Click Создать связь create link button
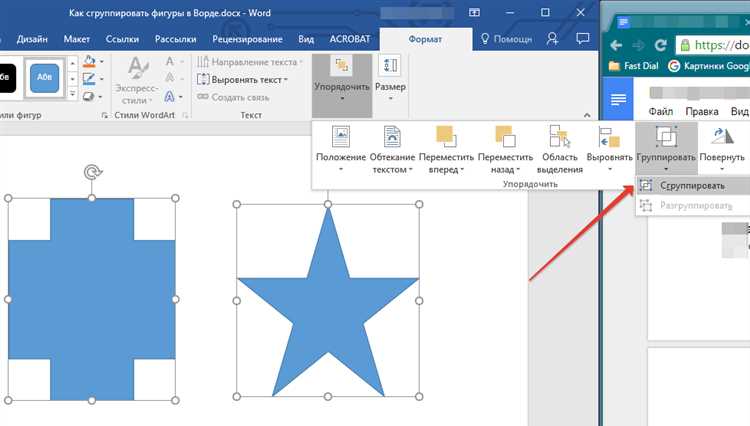Viewport: 750px width, 426px height. [x=233, y=98]
